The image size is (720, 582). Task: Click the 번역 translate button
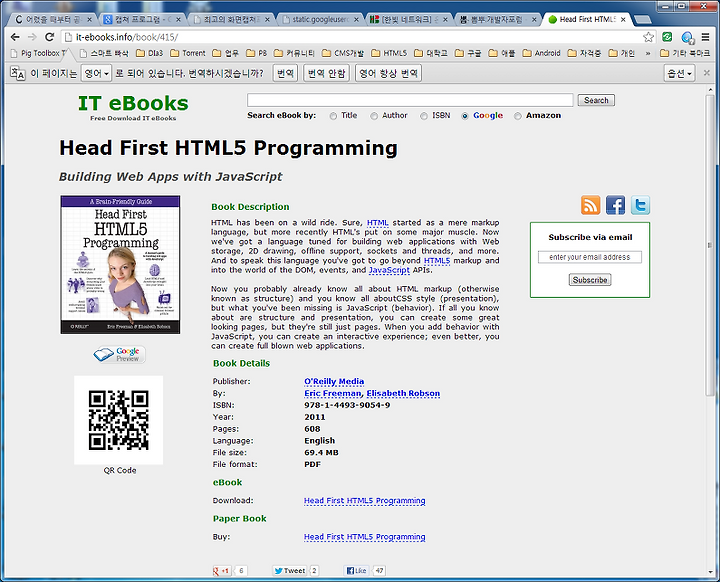285,73
